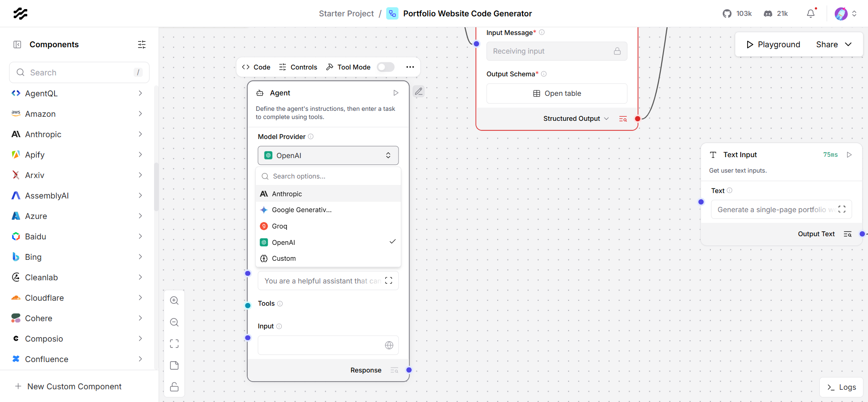Open the Share dropdown
Viewport: 868px width, 402px height.
tap(834, 45)
